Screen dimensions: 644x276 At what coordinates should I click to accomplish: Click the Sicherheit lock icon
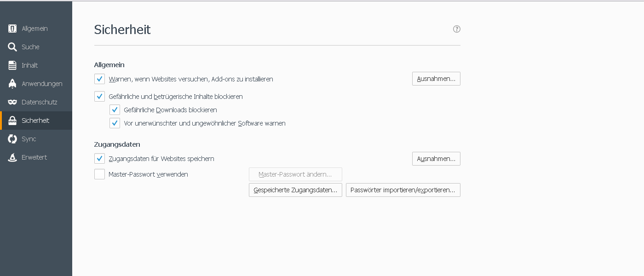(12, 121)
